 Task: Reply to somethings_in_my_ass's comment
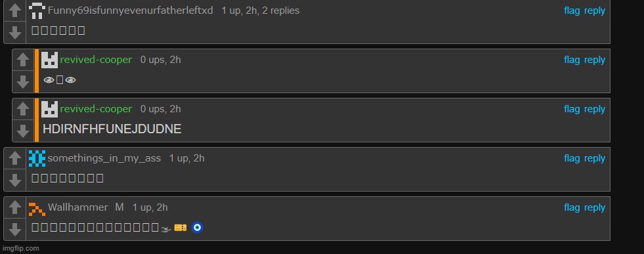(x=594, y=158)
